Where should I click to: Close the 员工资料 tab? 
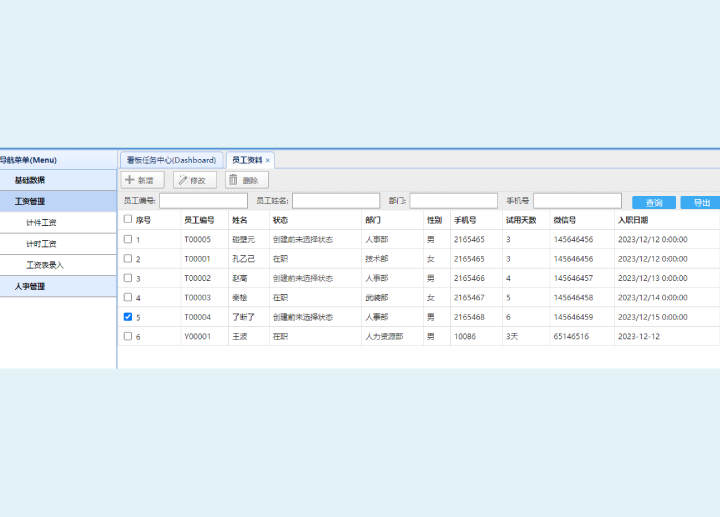[268, 160]
